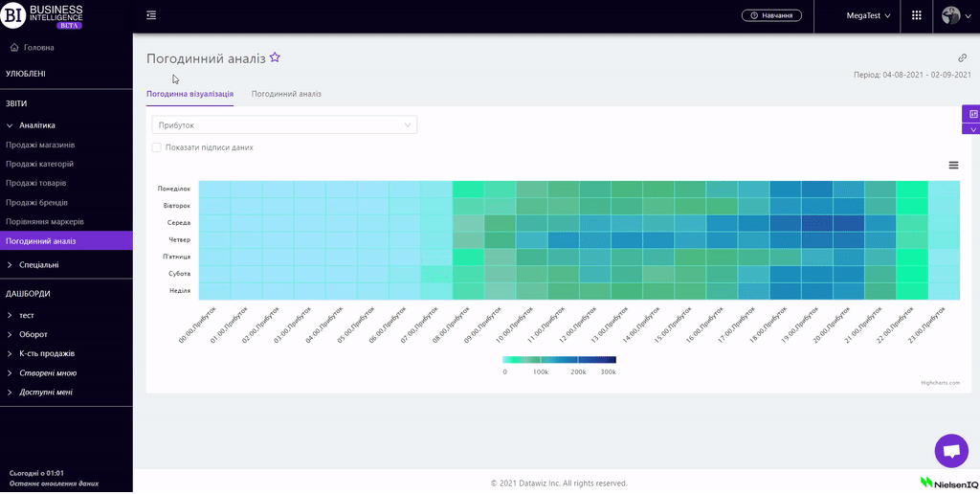Click the heatmap color legend bar
The image size is (980, 494).
click(x=559, y=360)
